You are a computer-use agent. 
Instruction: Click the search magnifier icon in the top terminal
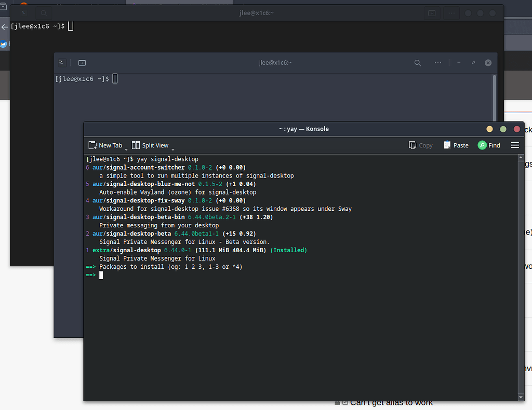[43, 13]
